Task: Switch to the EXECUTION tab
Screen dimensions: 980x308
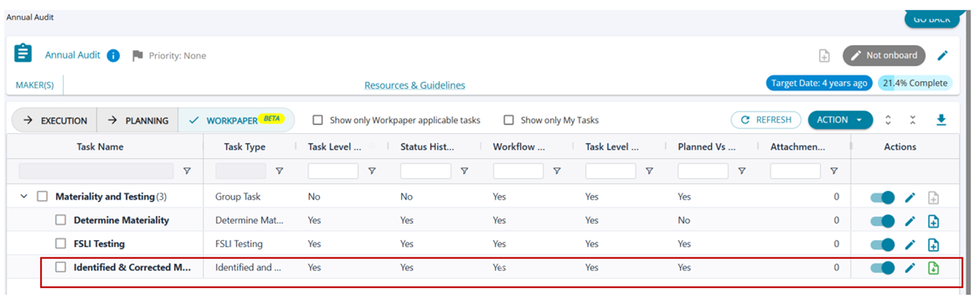Action: [x=55, y=121]
